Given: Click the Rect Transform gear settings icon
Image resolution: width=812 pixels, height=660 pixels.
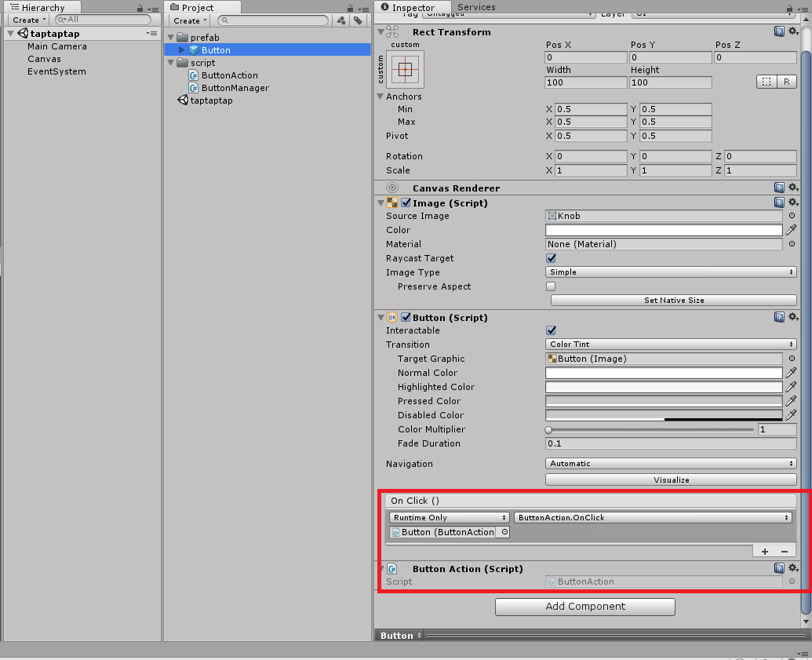Looking at the screenshot, I should [793, 32].
